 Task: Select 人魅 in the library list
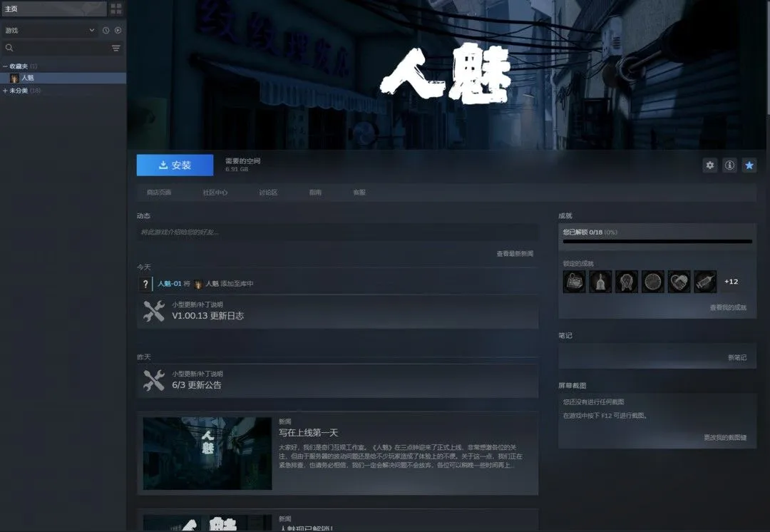[63, 78]
